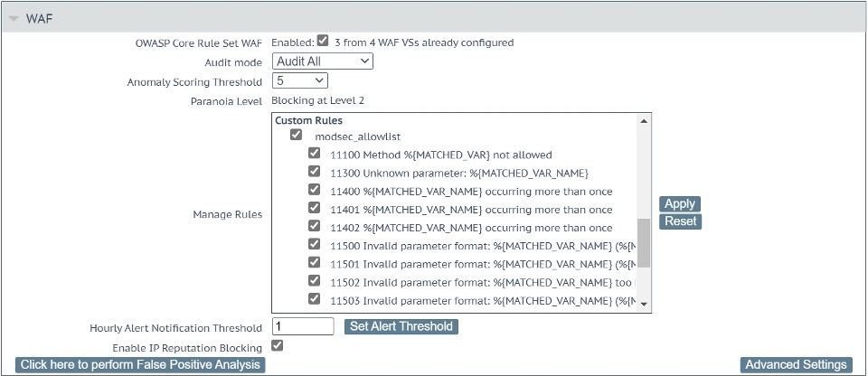Viewport: 868px width, 376px height.
Task: Toggle rule 11502 checkbox
Action: pyautogui.click(x=315, y=280)
